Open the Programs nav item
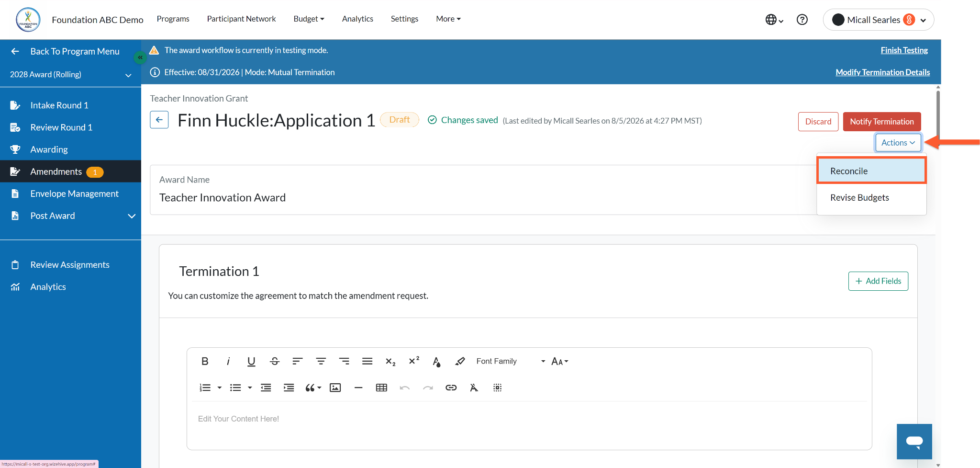 click(x=173, y=19)
